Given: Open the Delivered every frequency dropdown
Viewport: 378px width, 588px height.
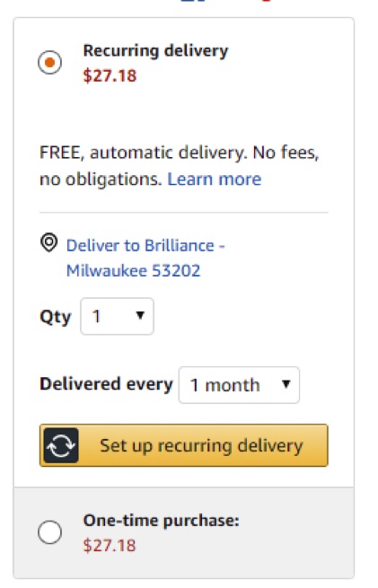Looking at the screenshot, I should coord(239,385).
